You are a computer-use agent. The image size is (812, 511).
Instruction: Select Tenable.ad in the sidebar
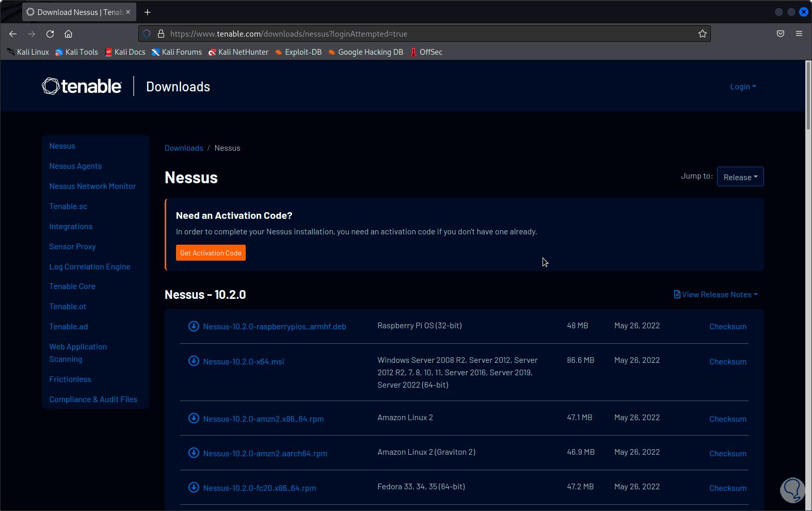coord(69,327)
